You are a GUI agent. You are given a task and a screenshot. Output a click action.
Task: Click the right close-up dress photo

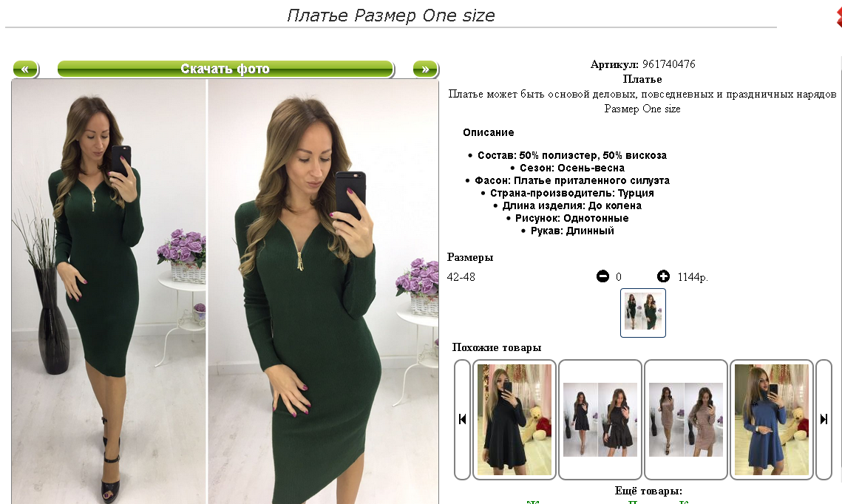pos(323,291)
